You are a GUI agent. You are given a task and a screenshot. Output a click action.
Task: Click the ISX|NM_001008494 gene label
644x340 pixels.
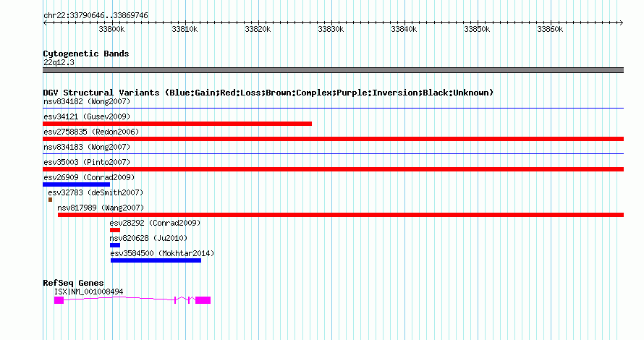pos(89,292)
